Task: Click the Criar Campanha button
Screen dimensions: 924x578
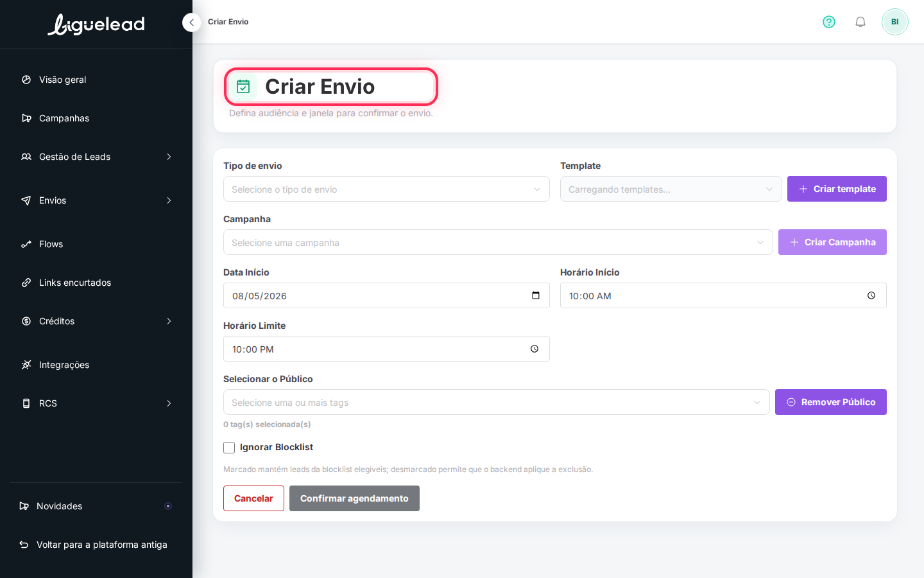Action: 832,242
